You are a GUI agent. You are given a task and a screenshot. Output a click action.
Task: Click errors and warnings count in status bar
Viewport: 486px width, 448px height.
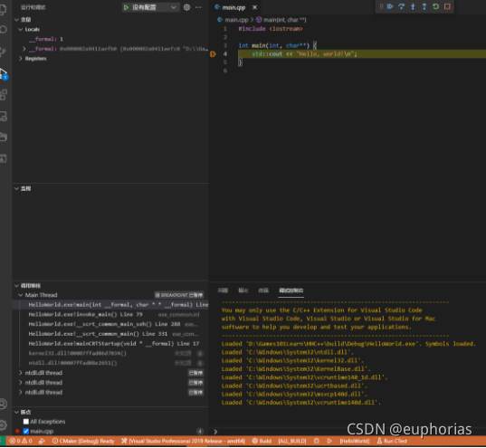(21, 441)
